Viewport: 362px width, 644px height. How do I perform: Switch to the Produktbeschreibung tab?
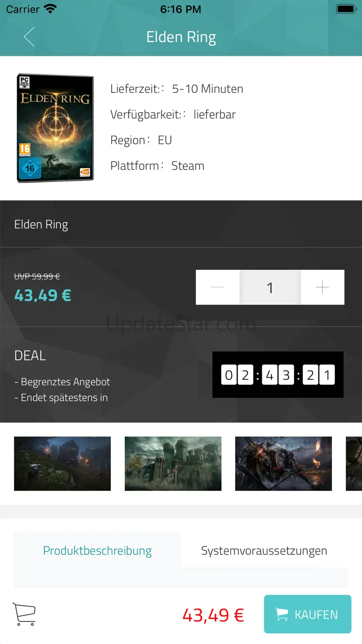click(x=97, y=551)
